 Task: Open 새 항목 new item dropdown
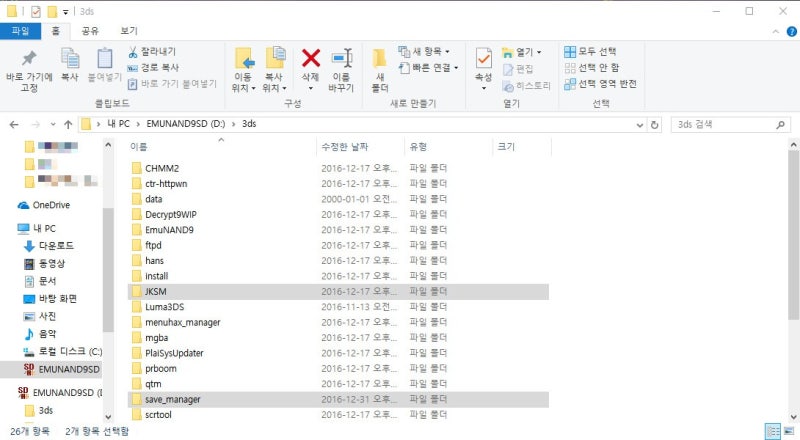pyautogui.click(x=424, y=52)
